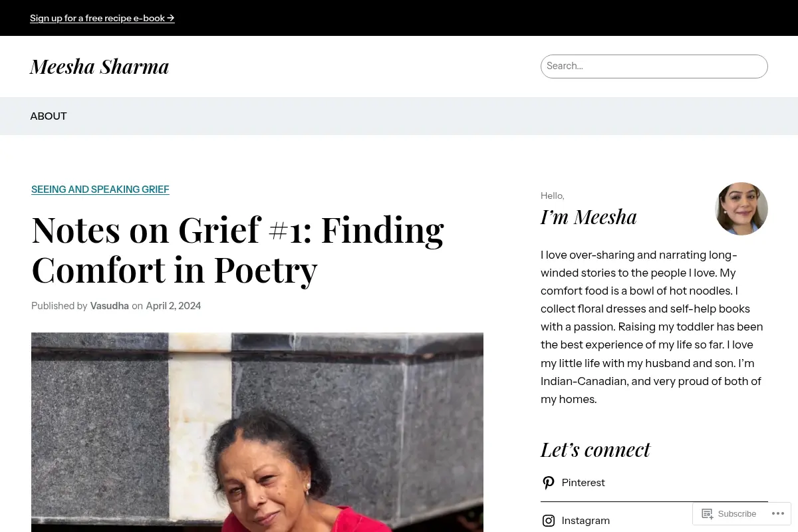Viewport: 798px width, 532px height.
Task: Click the Subscribe button's envelope icon
Action: pyautogui.click(x=708, y=513)
